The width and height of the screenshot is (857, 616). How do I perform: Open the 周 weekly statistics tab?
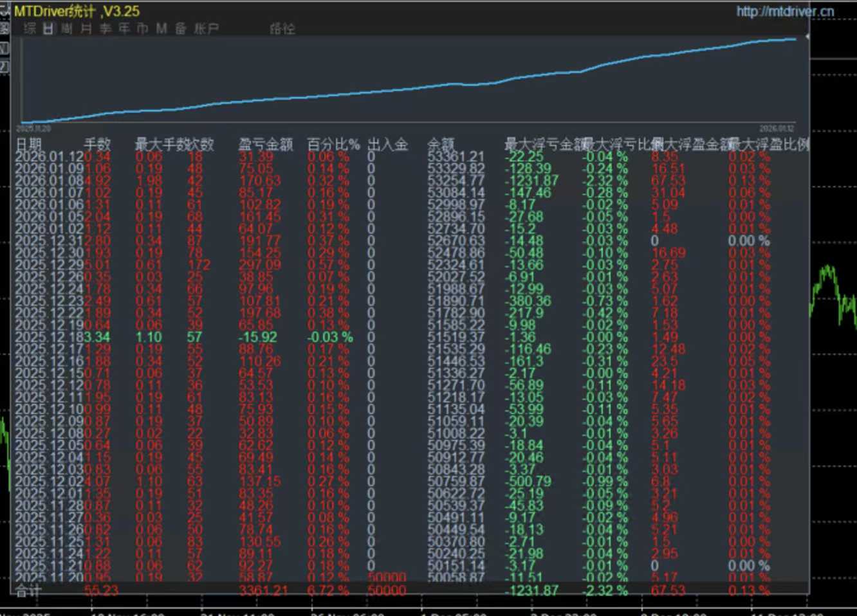click(x=67, y=28)
